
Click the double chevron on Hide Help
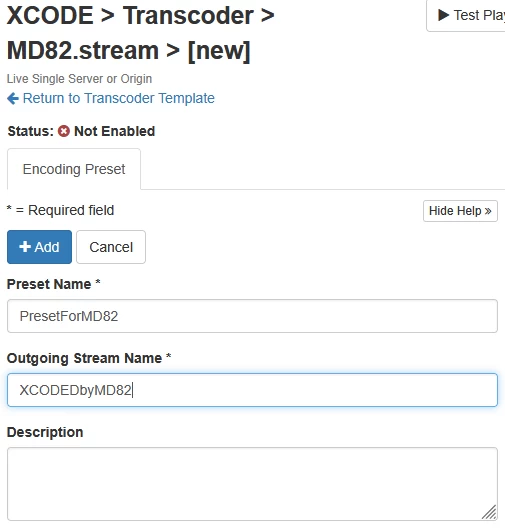click(487, 211)
